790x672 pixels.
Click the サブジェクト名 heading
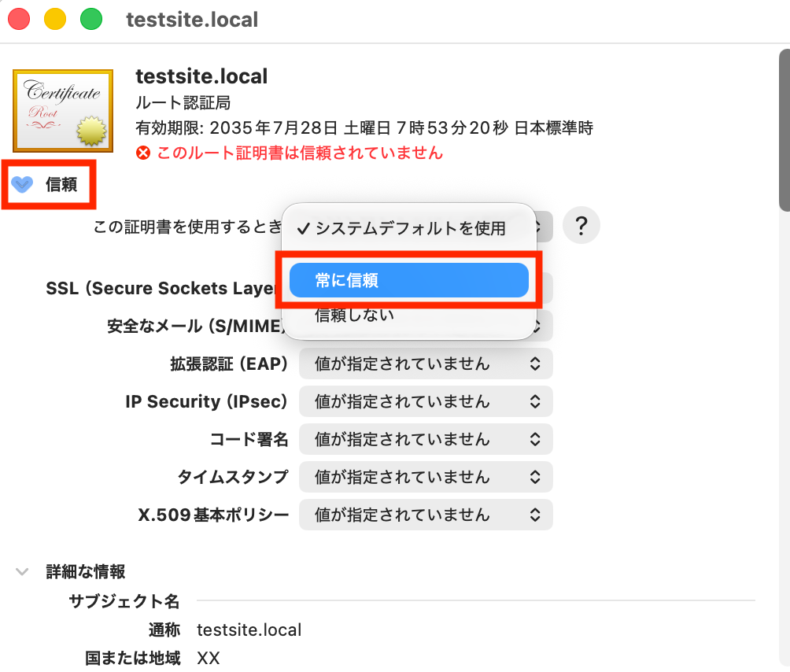[124, 601]
